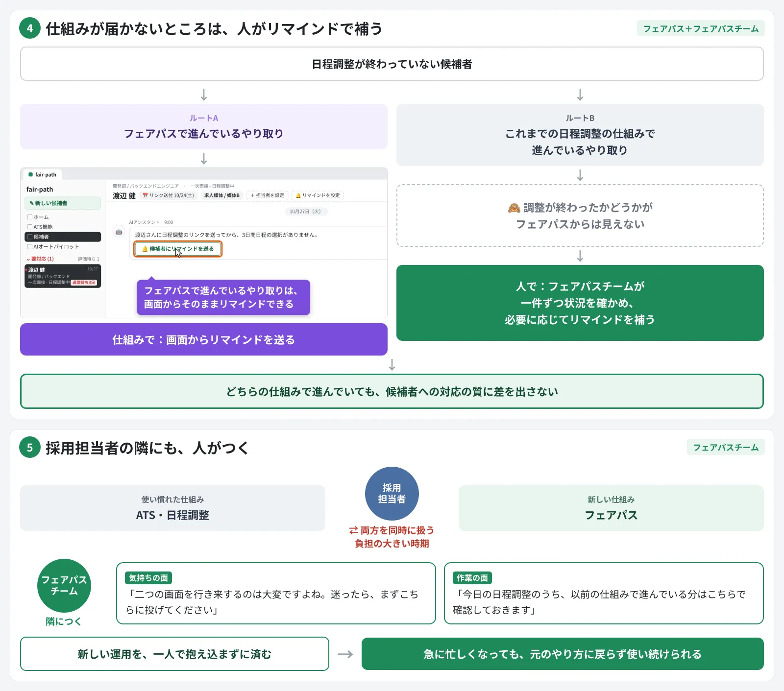Click the heading 仕組みが届かないところは、人がリマインドで補う
Image resolution: width=784 pixels, height=691 pixels.
coord(214,28)
